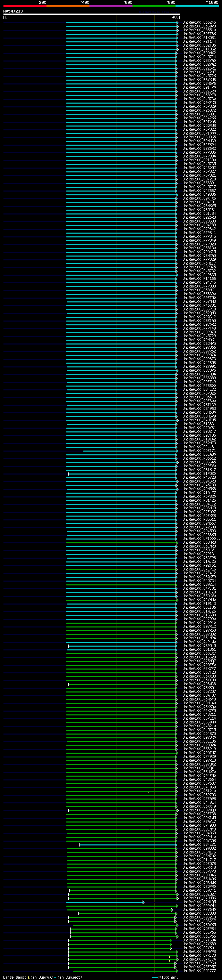Open hit UniRef100_Q8S3W3
Screen dimensions: 222x980
[x=199, y=913]
